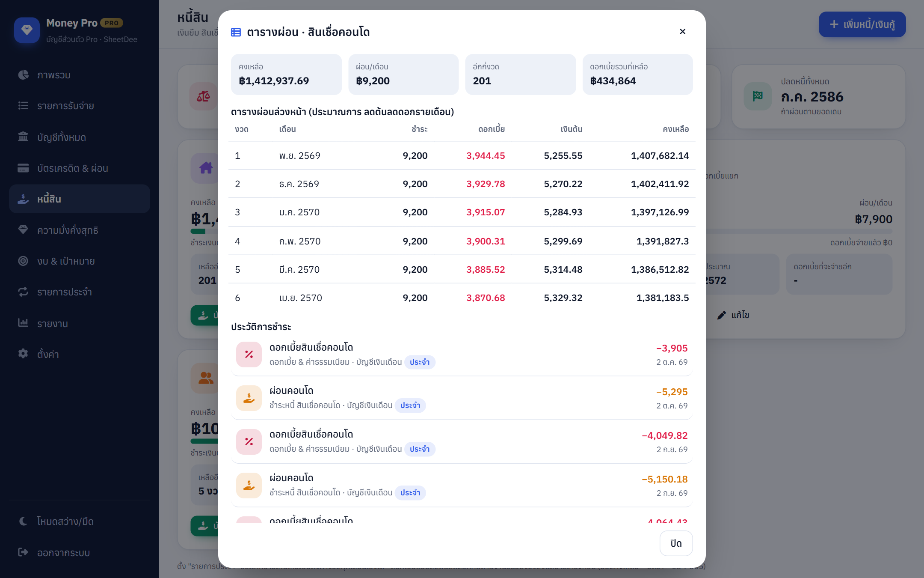The height and width of the screenshot is (578, 924).
Task: Click the รายการประจำ repeat icon
Action: click(23, 292)
